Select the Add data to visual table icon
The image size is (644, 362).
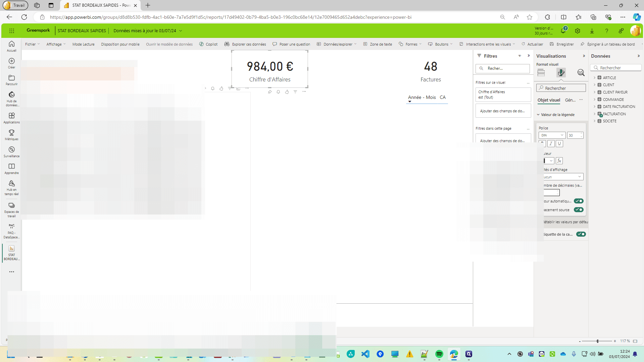pyautogui.click(x=541, y=72)
